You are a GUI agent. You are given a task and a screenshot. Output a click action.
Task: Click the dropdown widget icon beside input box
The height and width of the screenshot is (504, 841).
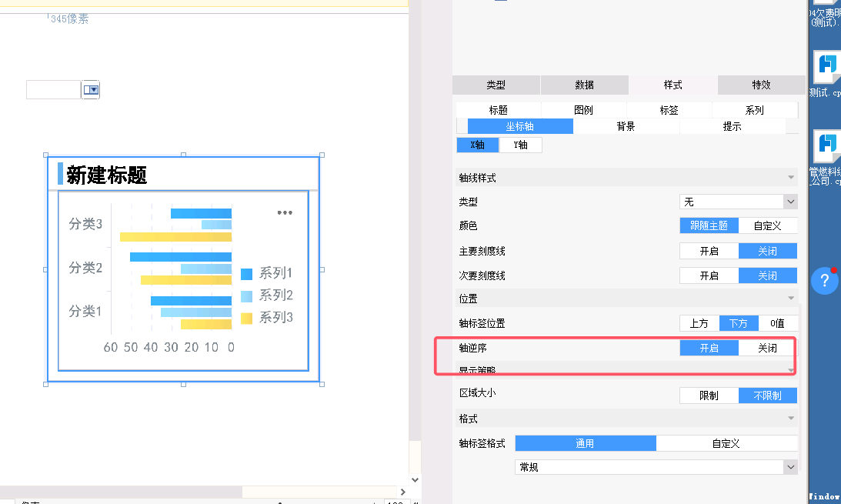point(91,89)
